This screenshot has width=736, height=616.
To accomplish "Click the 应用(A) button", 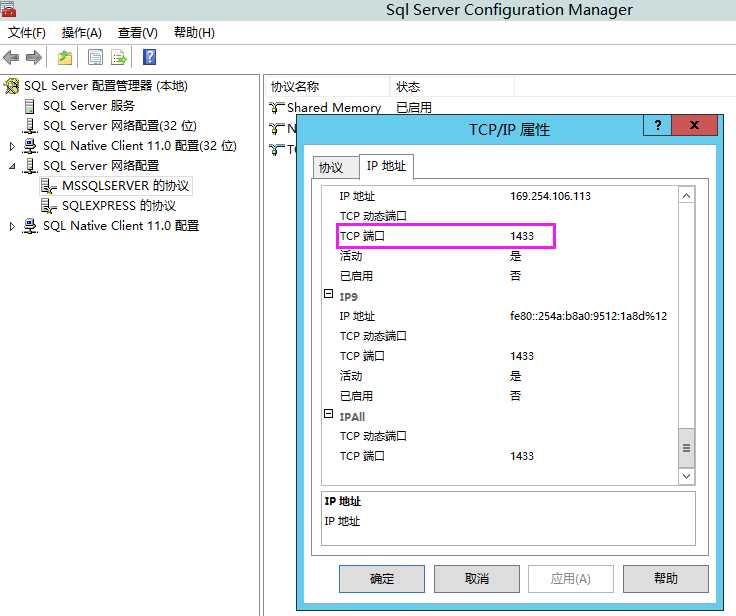I will pos(571,578).
